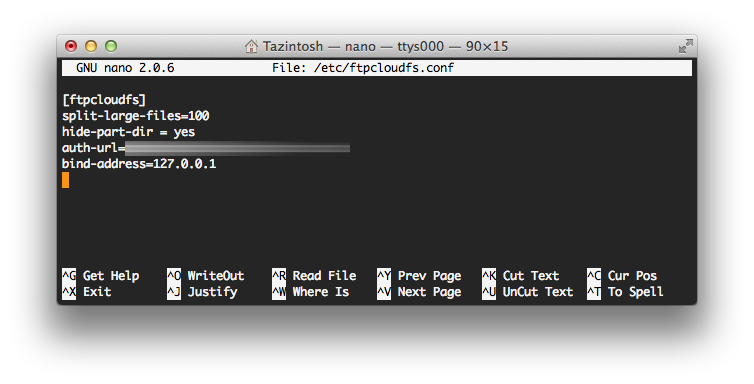Click the red close window button
The width and height of the screenshot is (754, 384).
71,46
